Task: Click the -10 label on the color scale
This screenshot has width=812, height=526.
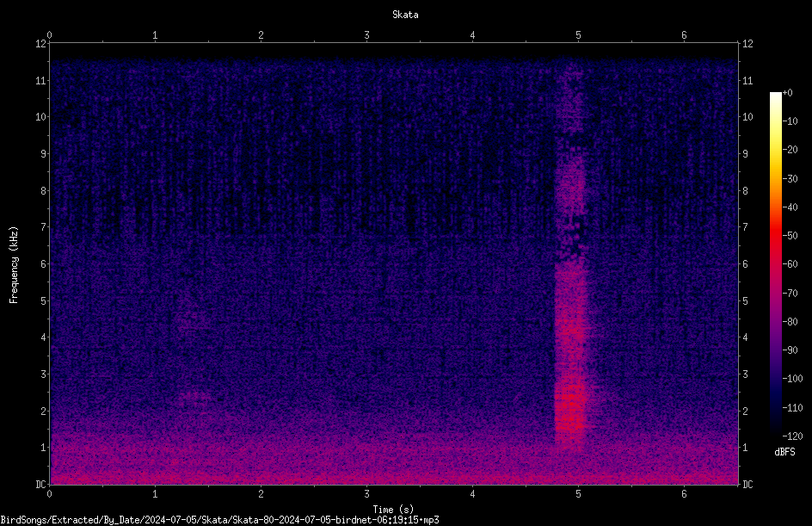Action: click(790, 121)
